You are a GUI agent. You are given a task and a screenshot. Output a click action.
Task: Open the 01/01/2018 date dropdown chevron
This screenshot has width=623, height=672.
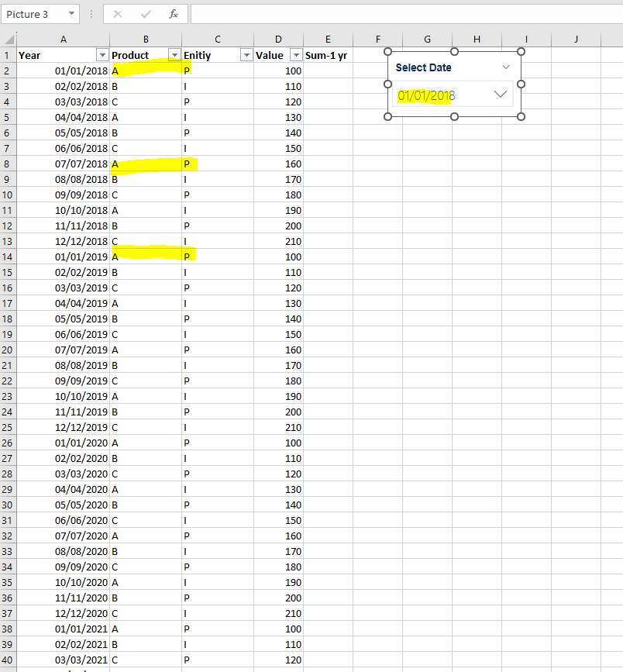500,95
